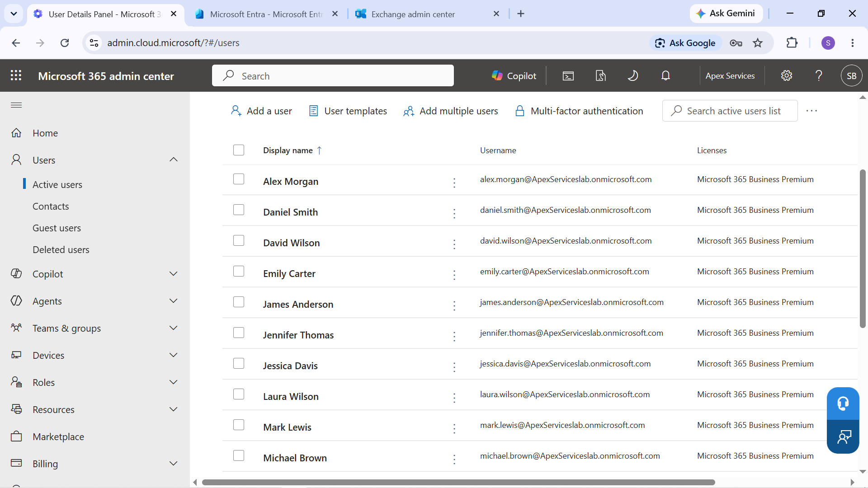868x488 pixels.
Task: Check the David Wilson row checkbox
Action: click(239, 240)
